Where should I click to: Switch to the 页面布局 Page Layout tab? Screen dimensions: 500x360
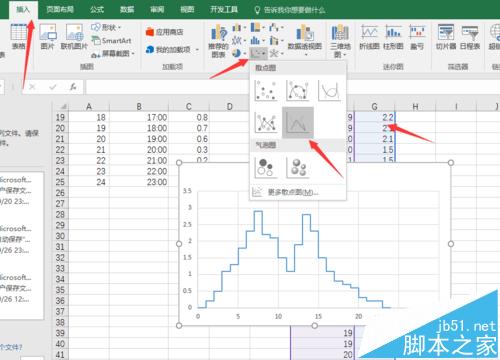(x=60, y=9)
